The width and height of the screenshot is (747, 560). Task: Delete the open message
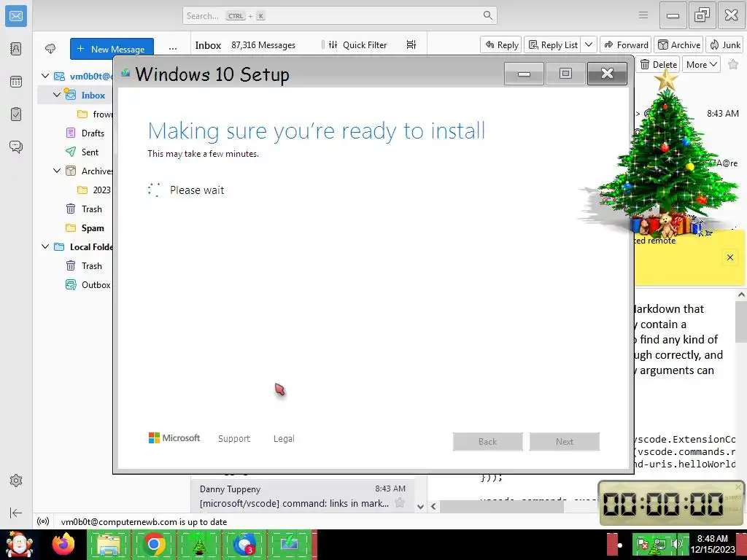tap(658, 64)
